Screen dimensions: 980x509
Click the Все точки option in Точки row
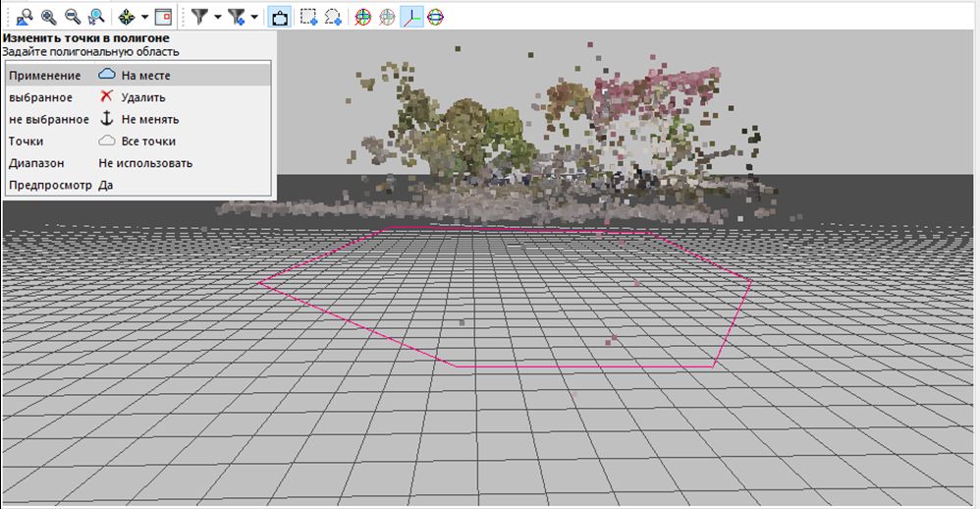coord(148,141)
